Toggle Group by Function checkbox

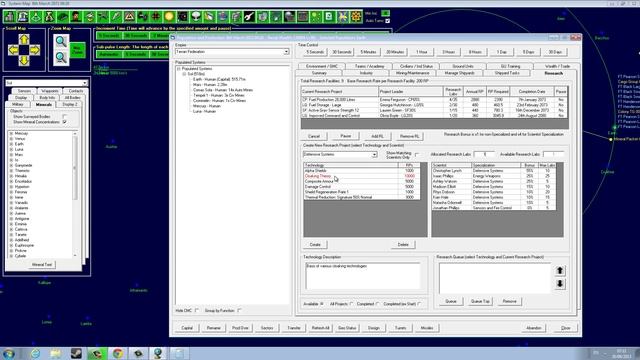(x=239, y=311)
